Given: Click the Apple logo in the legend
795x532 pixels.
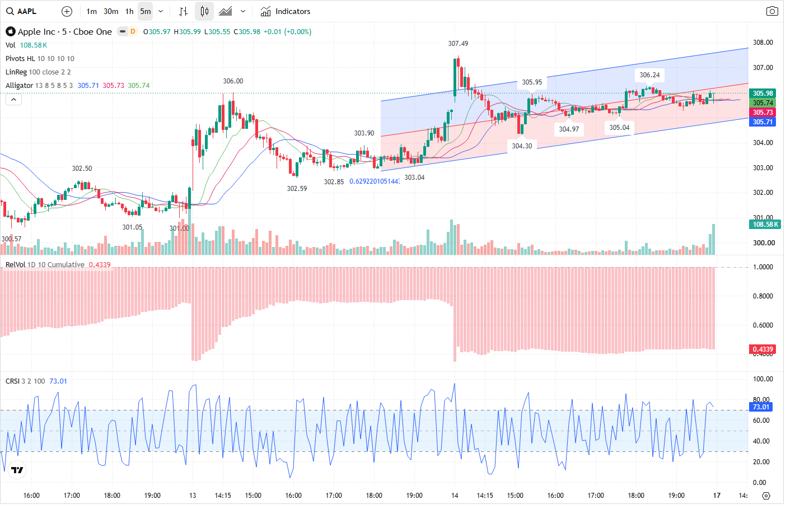Looking at the screenshot, I should (10, 31).
